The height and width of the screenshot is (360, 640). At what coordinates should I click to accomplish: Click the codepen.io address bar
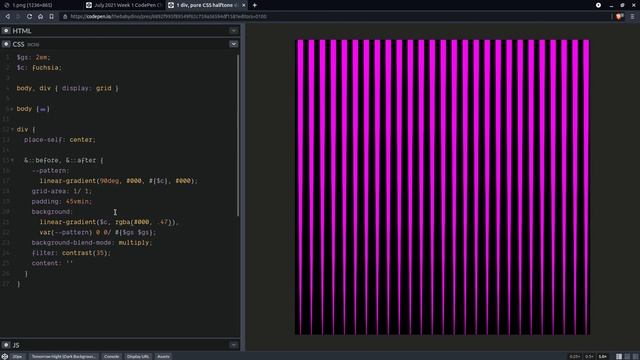click(x=335, y=16)
